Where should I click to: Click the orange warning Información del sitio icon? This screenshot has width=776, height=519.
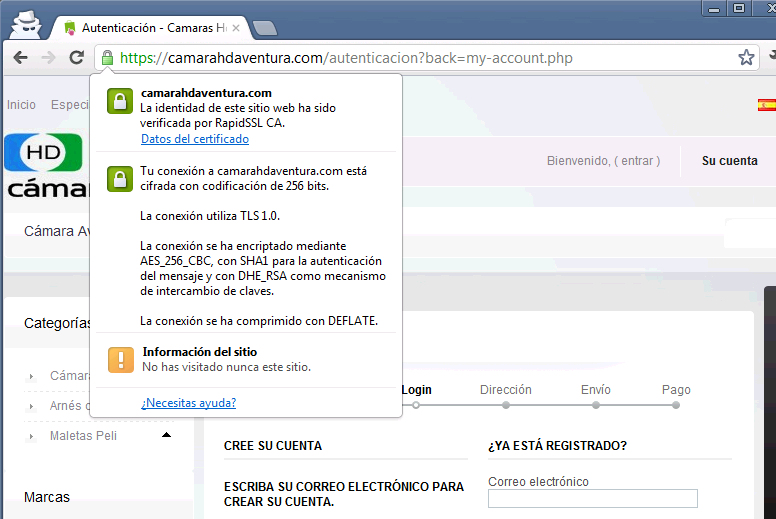coord(121,360)
